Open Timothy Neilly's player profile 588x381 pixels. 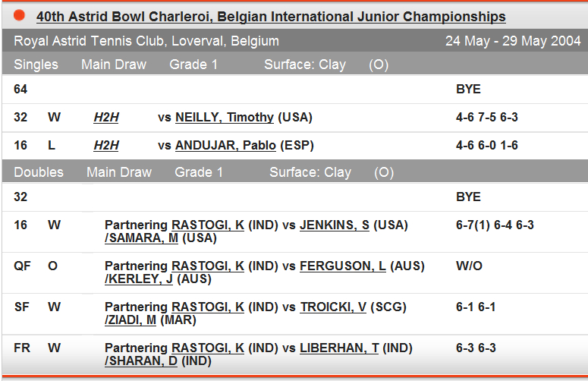pyautogui.click(x=225, y=117)
